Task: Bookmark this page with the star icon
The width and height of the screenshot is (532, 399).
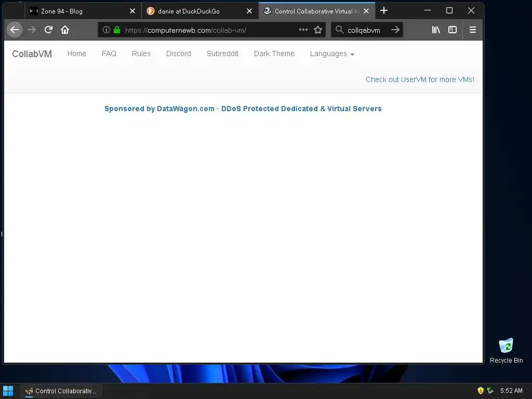Action: pos(318,30)
